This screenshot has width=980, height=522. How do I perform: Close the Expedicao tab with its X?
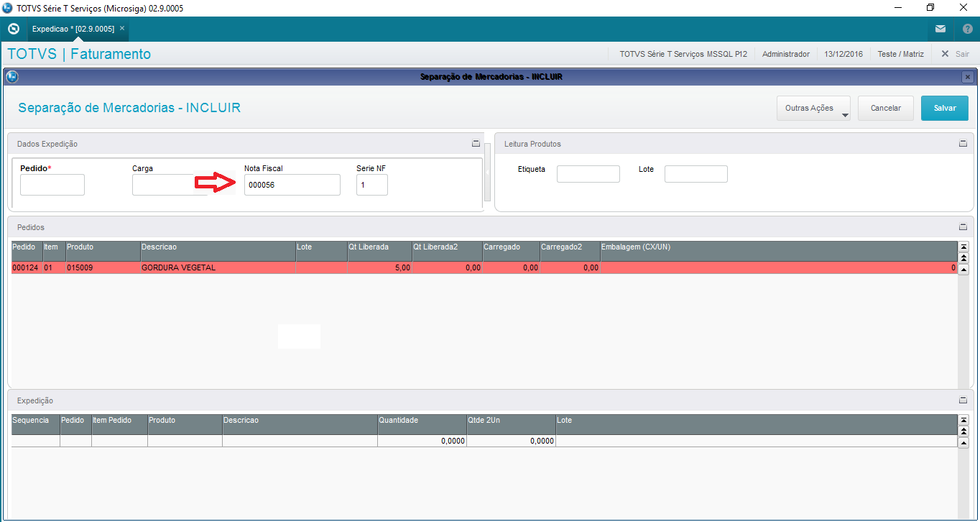(122, 28)
